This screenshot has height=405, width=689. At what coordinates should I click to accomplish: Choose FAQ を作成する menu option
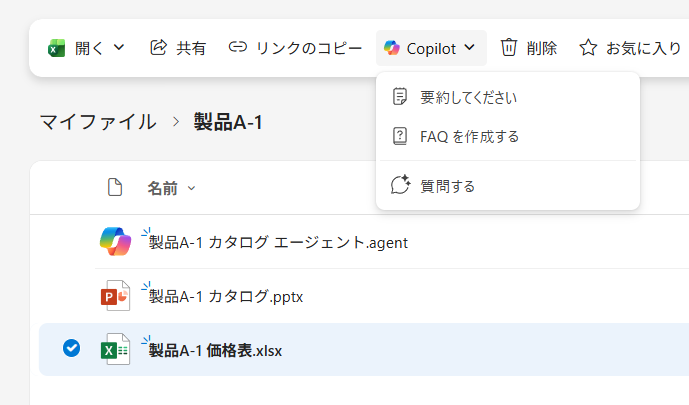click(469, 136)
